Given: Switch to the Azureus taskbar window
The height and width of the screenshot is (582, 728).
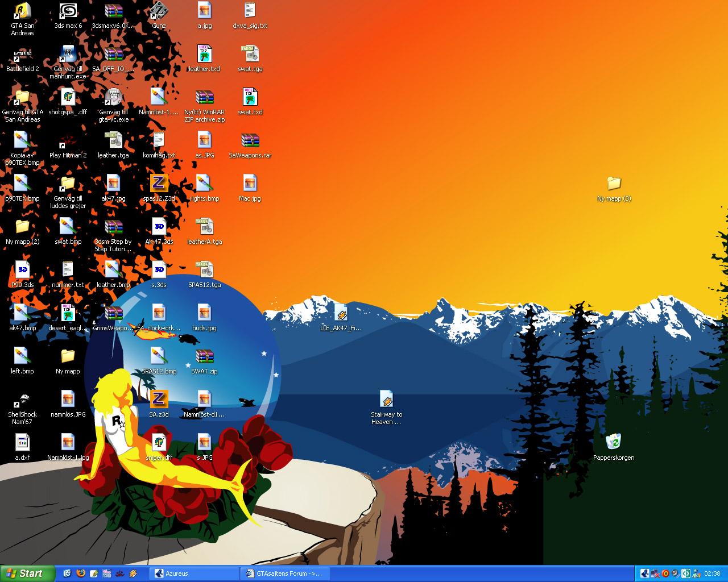Looking at the screenshot, I should (x=195, y=573).
